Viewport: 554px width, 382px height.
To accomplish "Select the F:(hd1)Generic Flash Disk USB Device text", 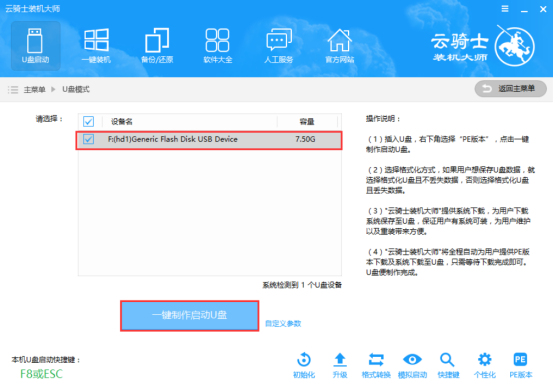I will (x=173, y=139).
